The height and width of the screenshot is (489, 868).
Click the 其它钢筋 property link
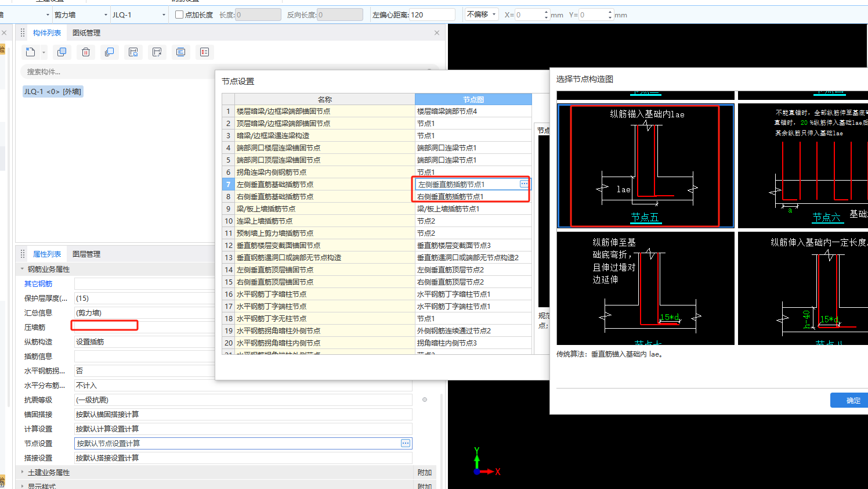(x=38, y=283)
